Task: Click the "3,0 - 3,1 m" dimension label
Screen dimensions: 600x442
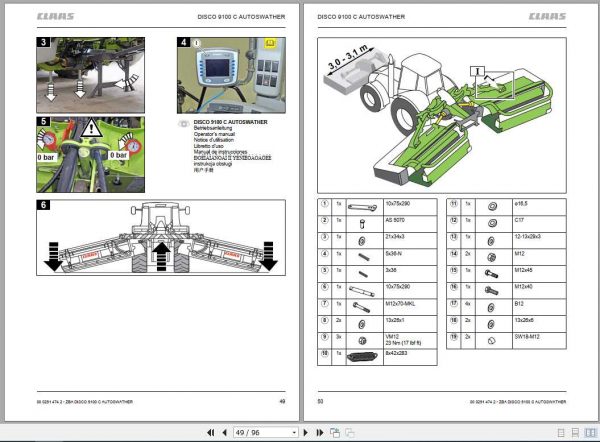Action: (x=347, y=57)
